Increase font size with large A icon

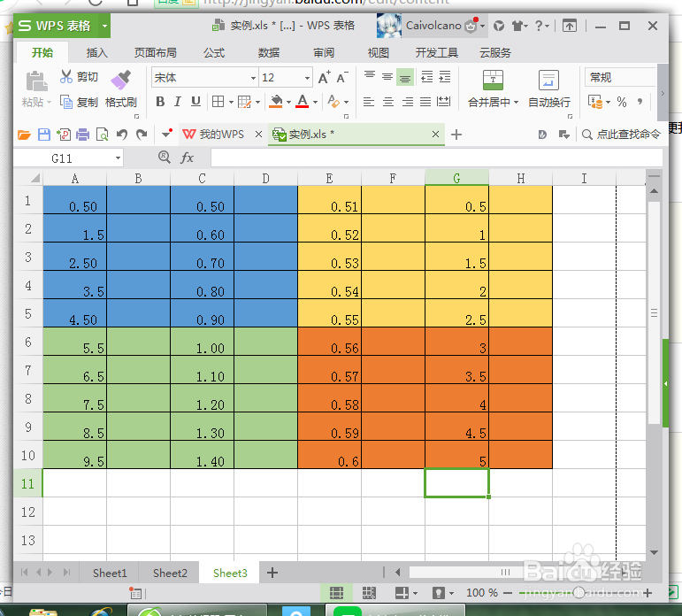(324, 78)
